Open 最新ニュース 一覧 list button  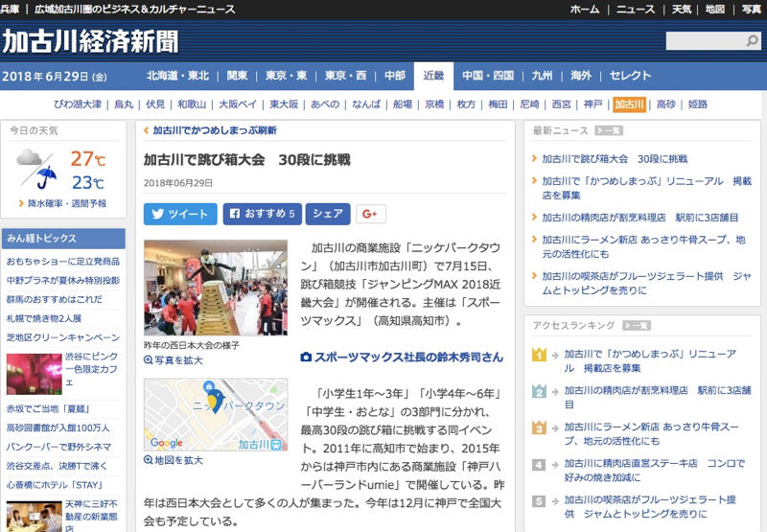point(609,130)
